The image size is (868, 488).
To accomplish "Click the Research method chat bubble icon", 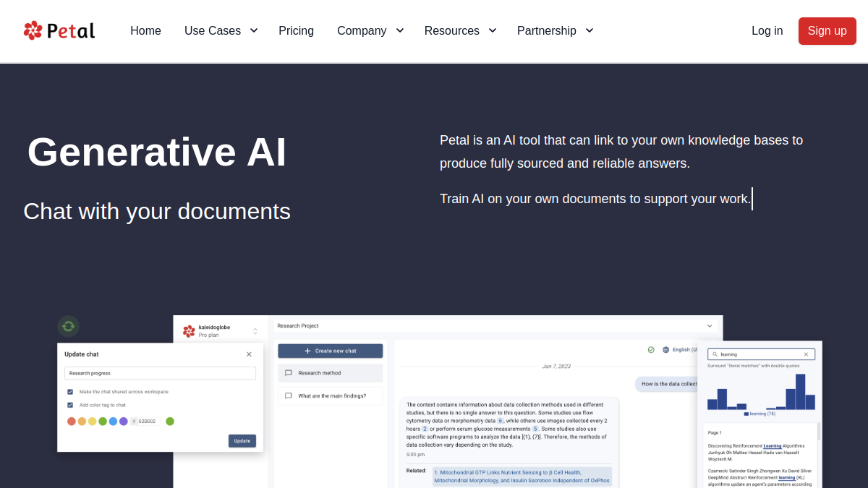I will click(x=289, y=373).
